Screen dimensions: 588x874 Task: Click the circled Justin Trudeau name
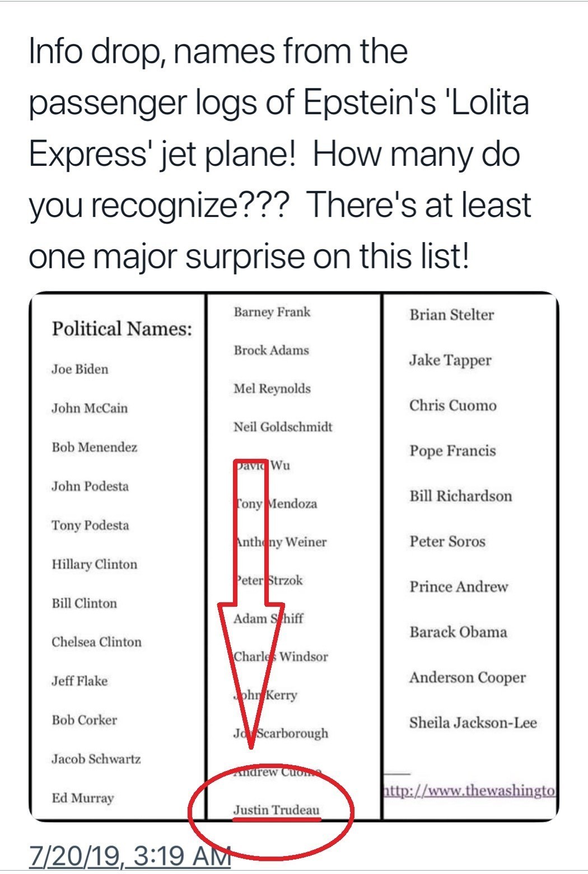pos(276,810)
